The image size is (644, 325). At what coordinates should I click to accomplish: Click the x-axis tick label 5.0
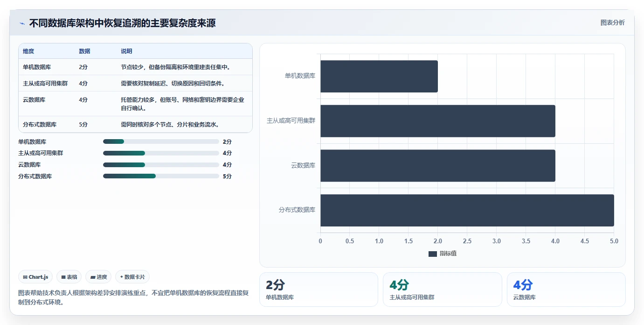(x=614, y=241)
